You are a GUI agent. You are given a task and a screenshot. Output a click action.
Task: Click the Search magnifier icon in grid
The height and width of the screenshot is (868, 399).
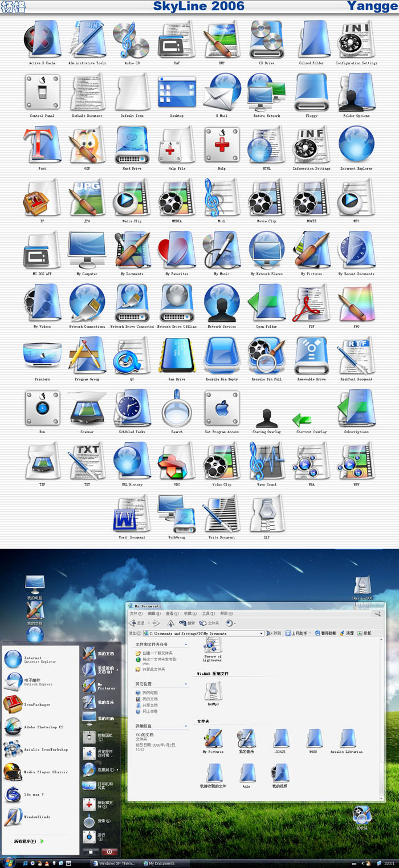[177, 408]
